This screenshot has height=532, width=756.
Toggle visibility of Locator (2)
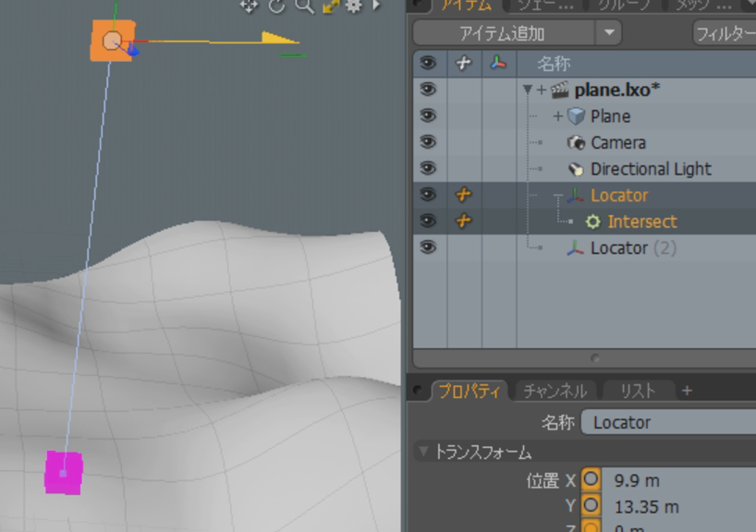click(x=427, y=248)
